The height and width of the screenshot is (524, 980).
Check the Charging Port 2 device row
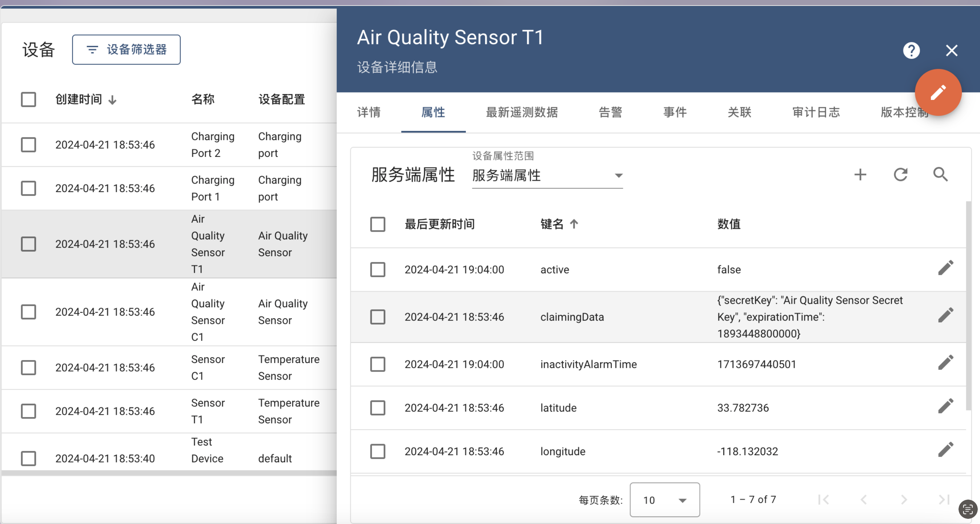pyautogui.click(x=29, y=145)
